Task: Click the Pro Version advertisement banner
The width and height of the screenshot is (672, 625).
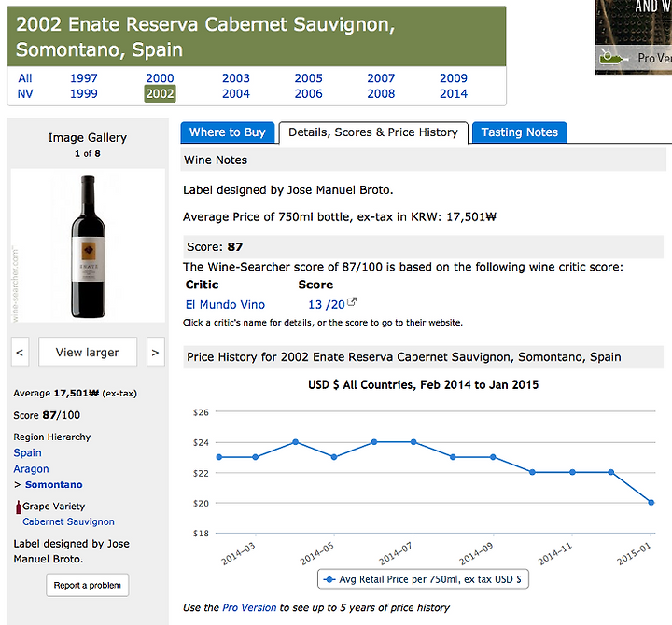Action: (x=633, y=36)
